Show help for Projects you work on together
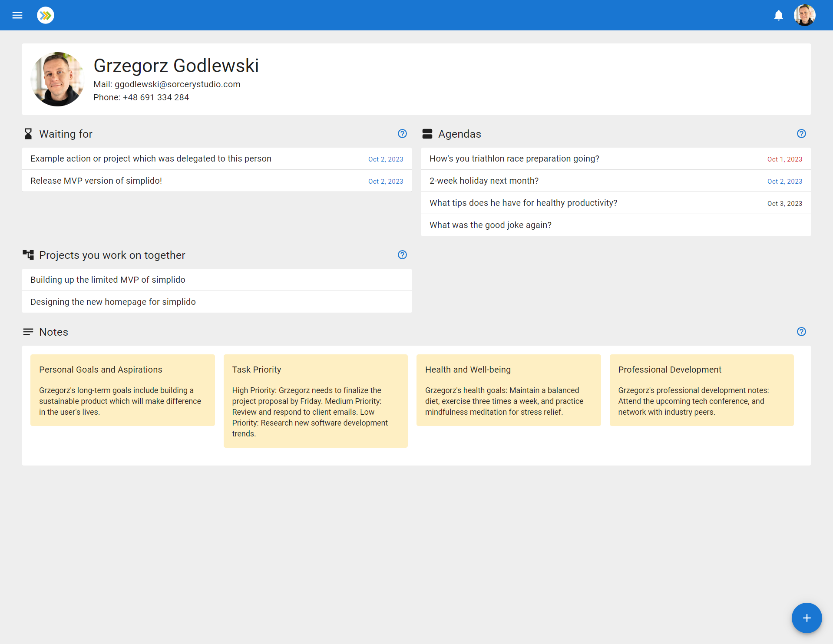Screen dimensions: 833x644 coord(402,255)
